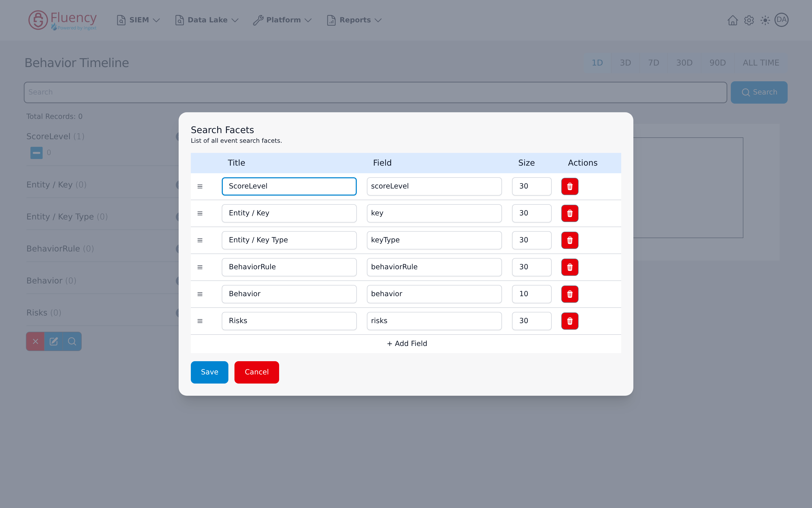Grab the drag handle for Entity / Key row
The image size is (812, 508).
[x=200, y=213]
